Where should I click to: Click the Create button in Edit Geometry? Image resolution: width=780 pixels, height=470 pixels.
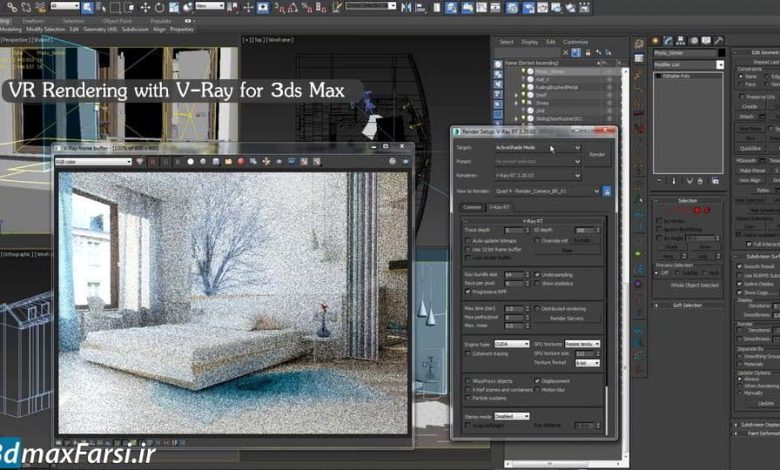tap(749, 106)
